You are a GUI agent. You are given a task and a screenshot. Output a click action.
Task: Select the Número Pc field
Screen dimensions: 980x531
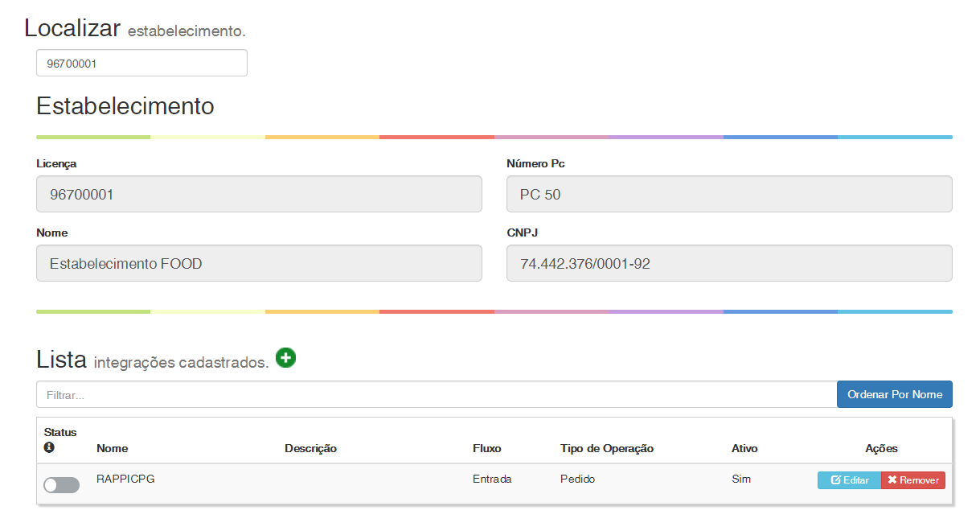click(x=729, y=195)
